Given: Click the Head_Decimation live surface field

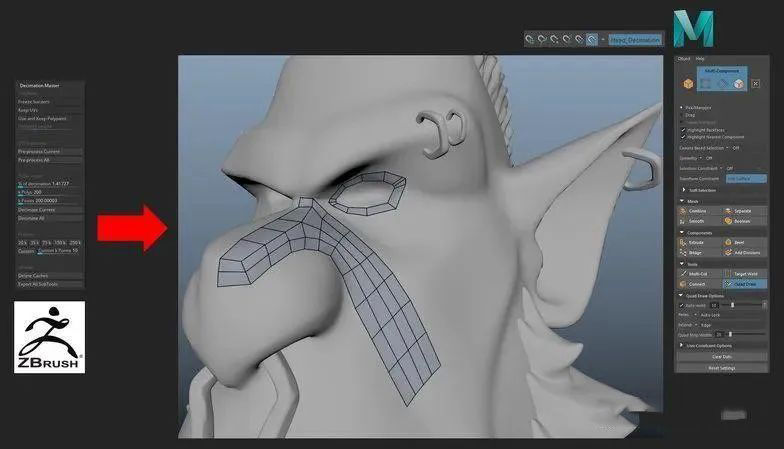Looking at the screenshot, I should [x=635, y=39].
